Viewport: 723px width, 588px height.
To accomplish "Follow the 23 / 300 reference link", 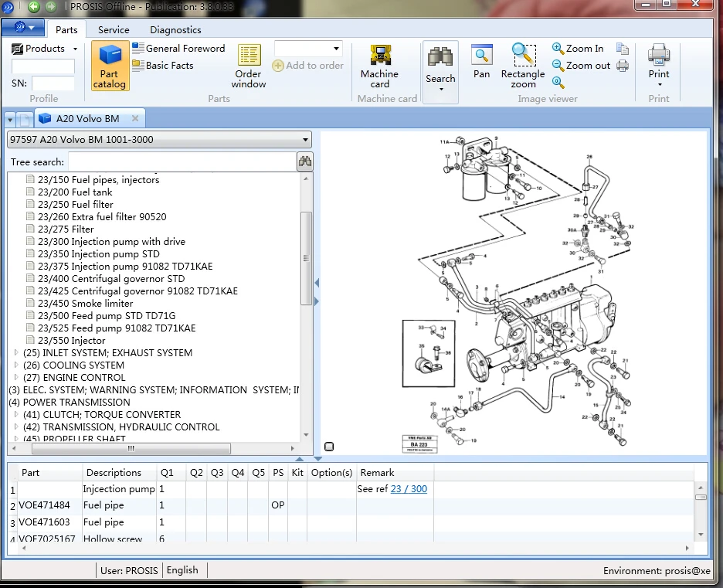I will pyautogui.click(x=409, y=489).
